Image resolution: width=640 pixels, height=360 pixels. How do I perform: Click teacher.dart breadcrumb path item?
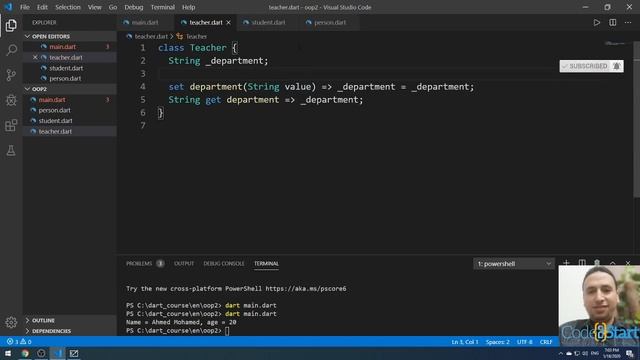tap(147, 37)
